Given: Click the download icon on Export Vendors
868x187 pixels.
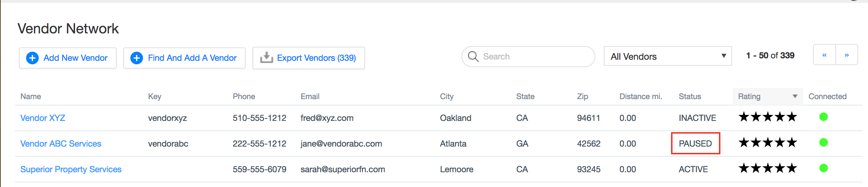Looking at the screenshot, I should (266, 58).
